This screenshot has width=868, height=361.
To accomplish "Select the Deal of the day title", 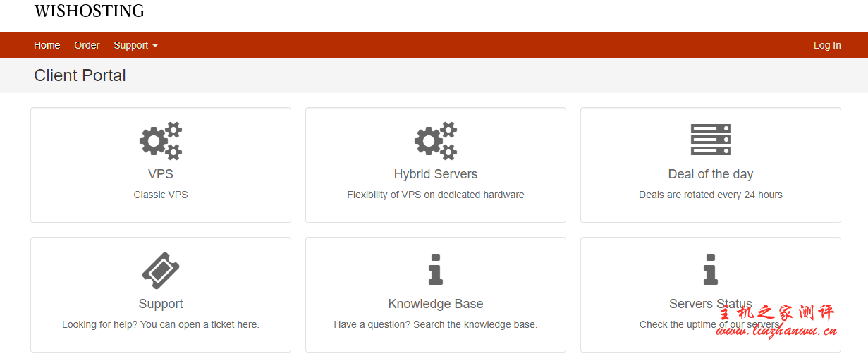I will point(710,174).
